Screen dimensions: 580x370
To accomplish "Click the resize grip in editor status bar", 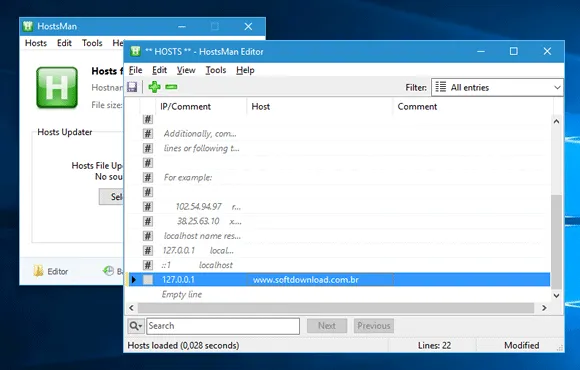I will (x=560, y=348).
